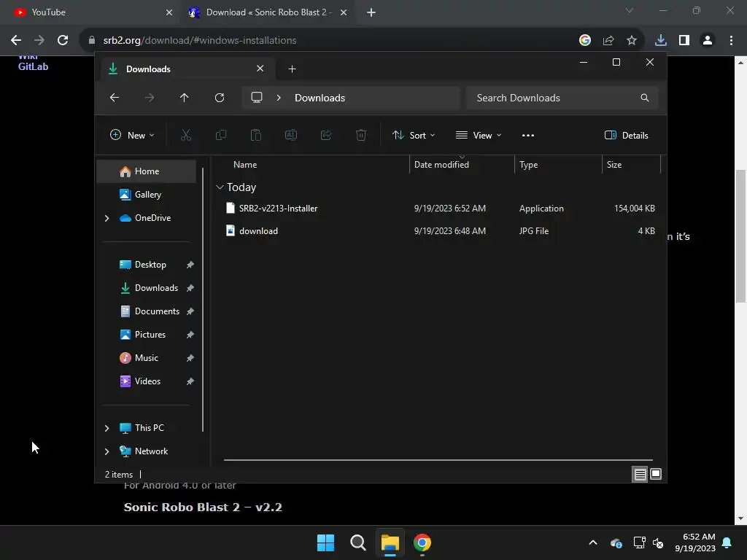Click the Share icon in Explorer toolbar

point(326,135)
